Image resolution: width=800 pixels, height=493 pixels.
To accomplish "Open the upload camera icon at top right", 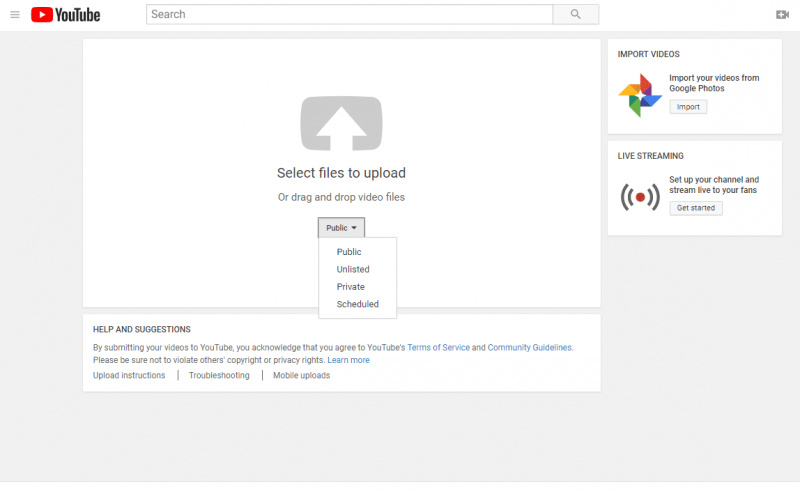I will click(x=782, y=15).
